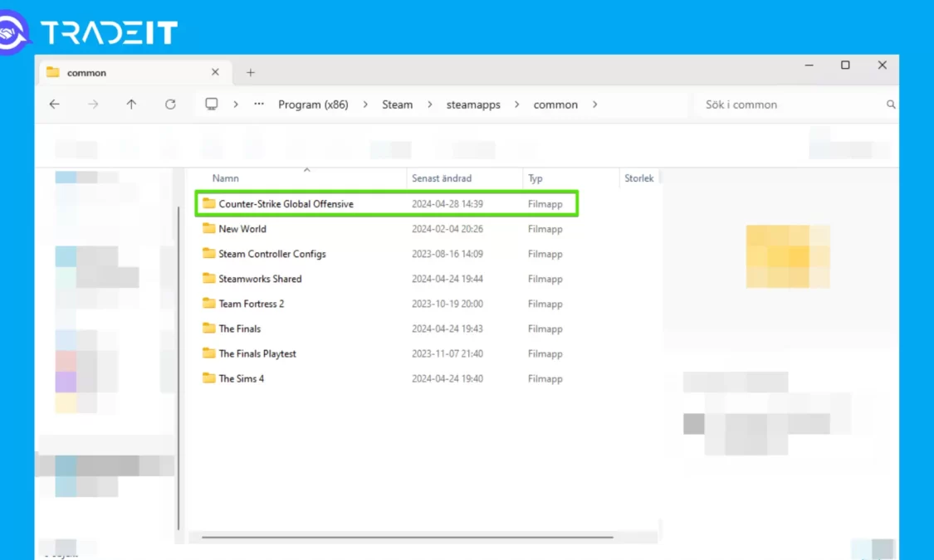Minimize the File Explorer window
Viewport: 934px width, 560px height.
809,65
